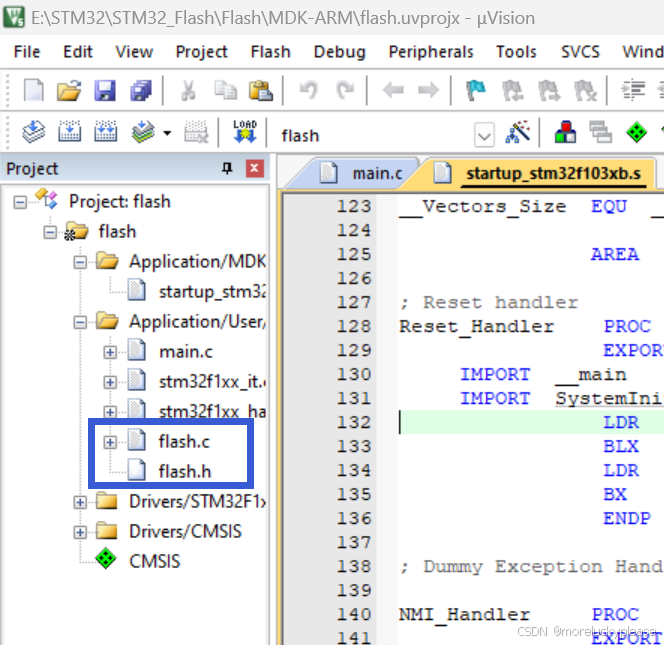Navigate forwards with right arrow icon
The image size is (664, 645).
click(x=429, y=90)
